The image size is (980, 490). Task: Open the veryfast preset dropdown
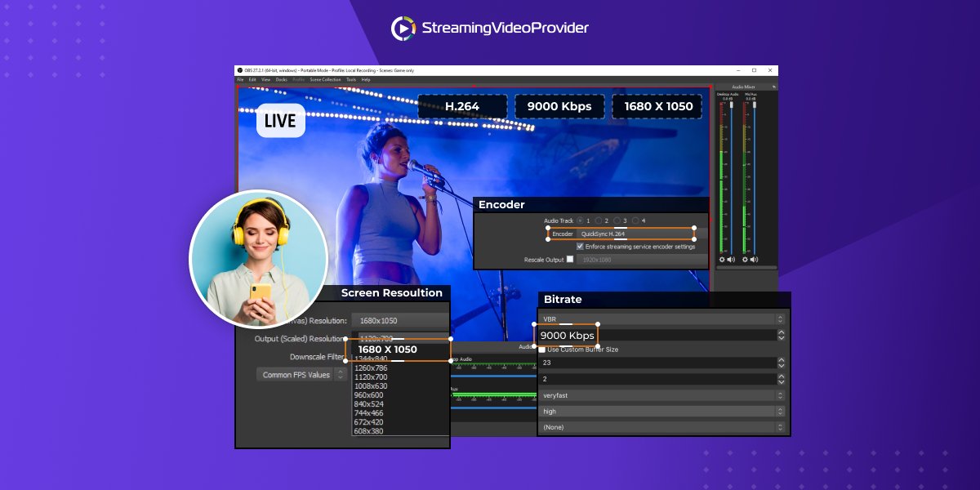(661, 396)
